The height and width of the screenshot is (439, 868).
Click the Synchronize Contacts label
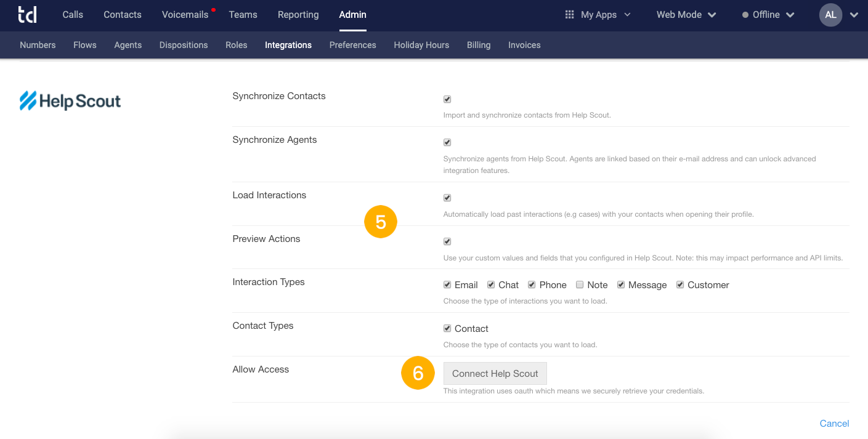pos(279,96)
